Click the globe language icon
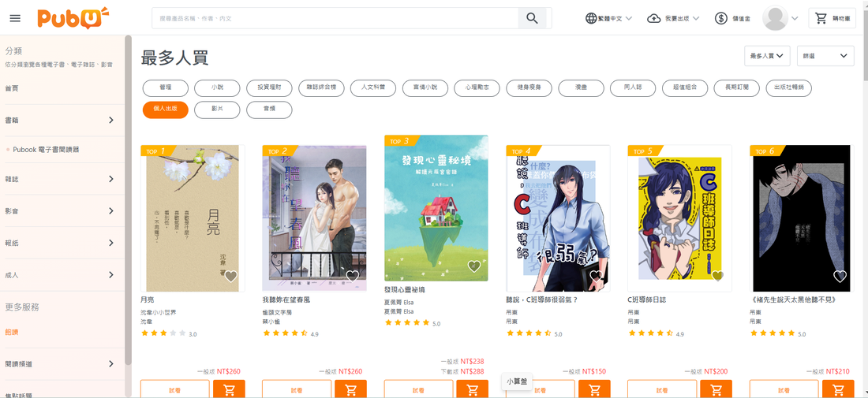Viewport: 868px width, 398px height. 591,18
